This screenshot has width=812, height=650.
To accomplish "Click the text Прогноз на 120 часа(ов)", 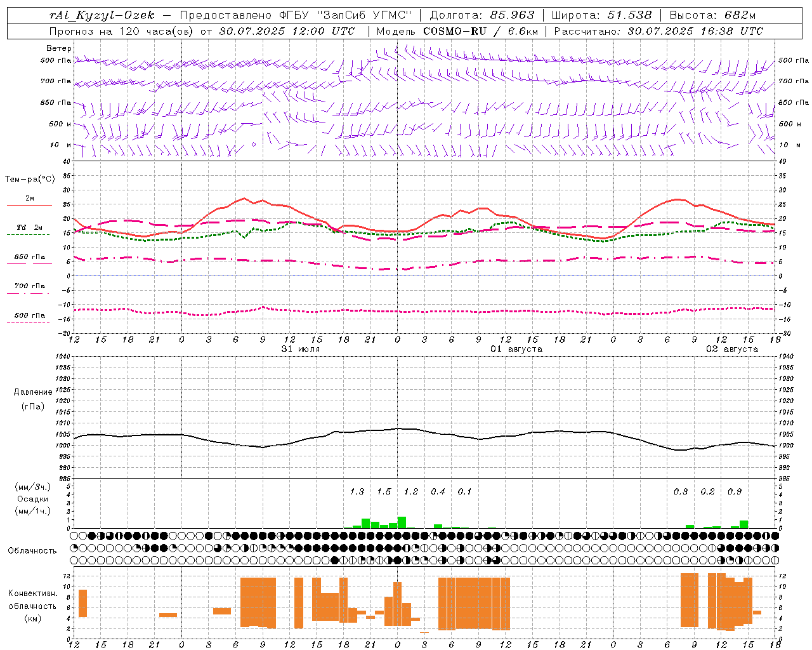I will pyautogui.click(x=122, y=31).
